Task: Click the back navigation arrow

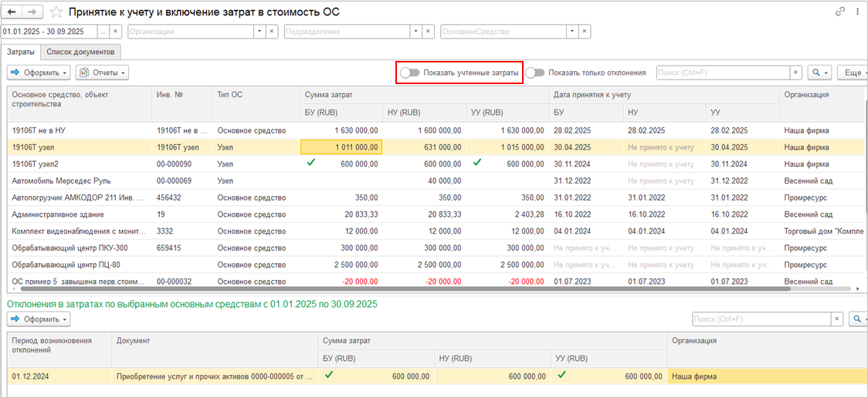Action: point(12,12)
